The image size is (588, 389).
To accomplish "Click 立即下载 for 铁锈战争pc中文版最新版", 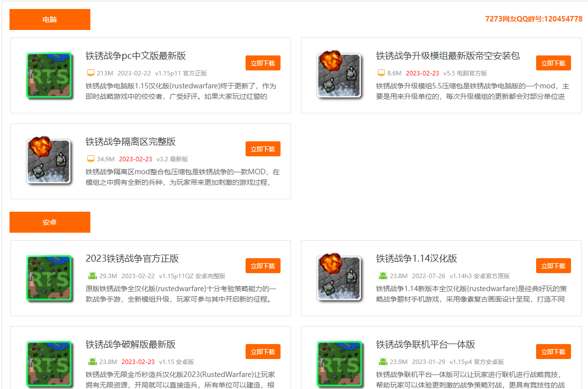I will (x=263, y=62).
